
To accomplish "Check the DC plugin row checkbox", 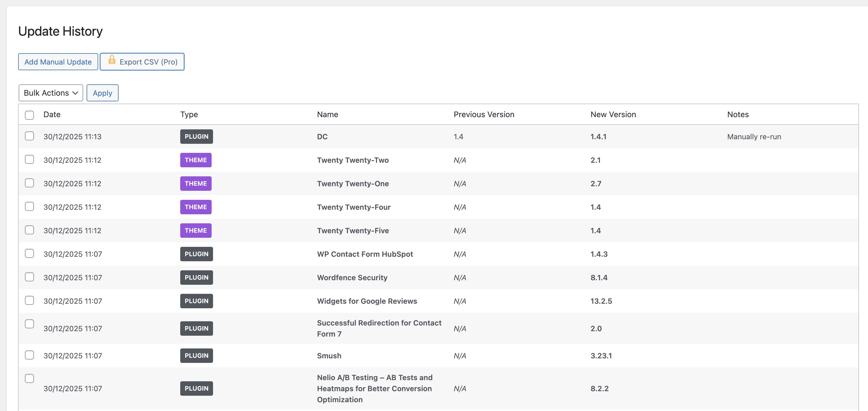I will 30,136.
